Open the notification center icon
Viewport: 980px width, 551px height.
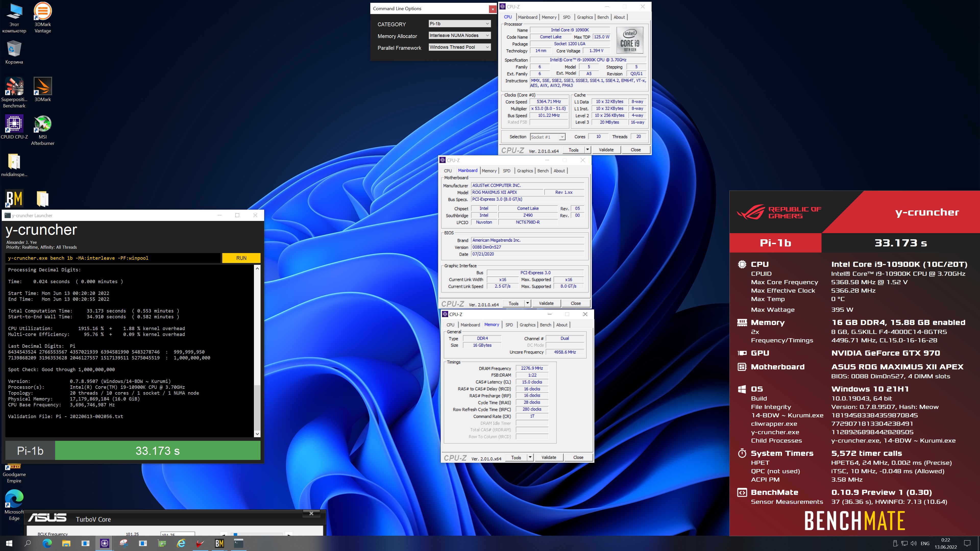pos(967,543)
